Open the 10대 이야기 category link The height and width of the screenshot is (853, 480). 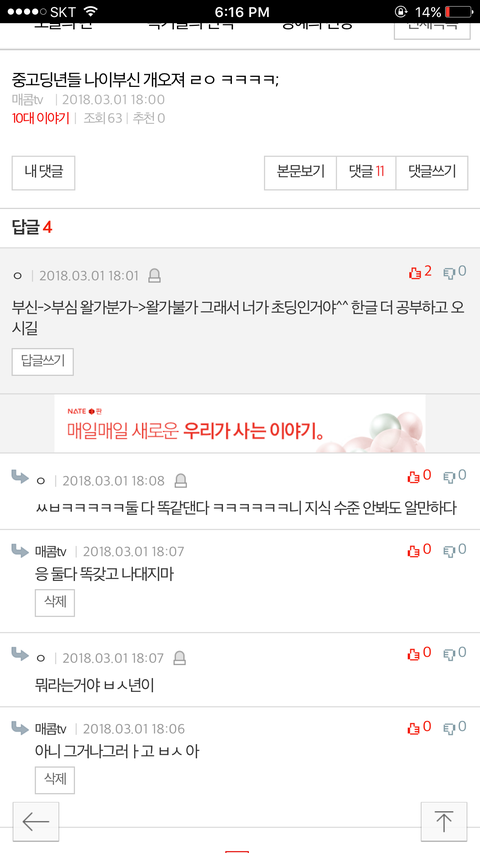click(40, 118)
